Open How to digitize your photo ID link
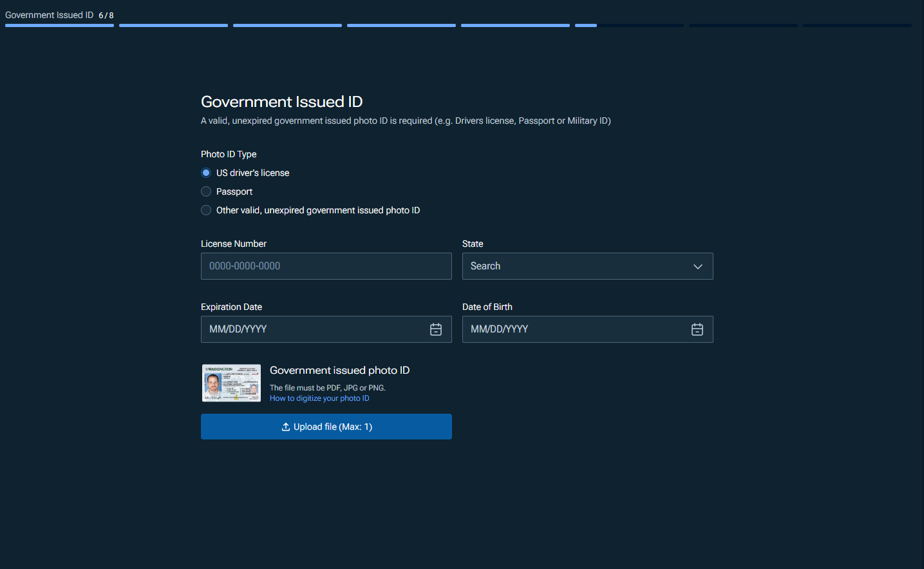 319,398
